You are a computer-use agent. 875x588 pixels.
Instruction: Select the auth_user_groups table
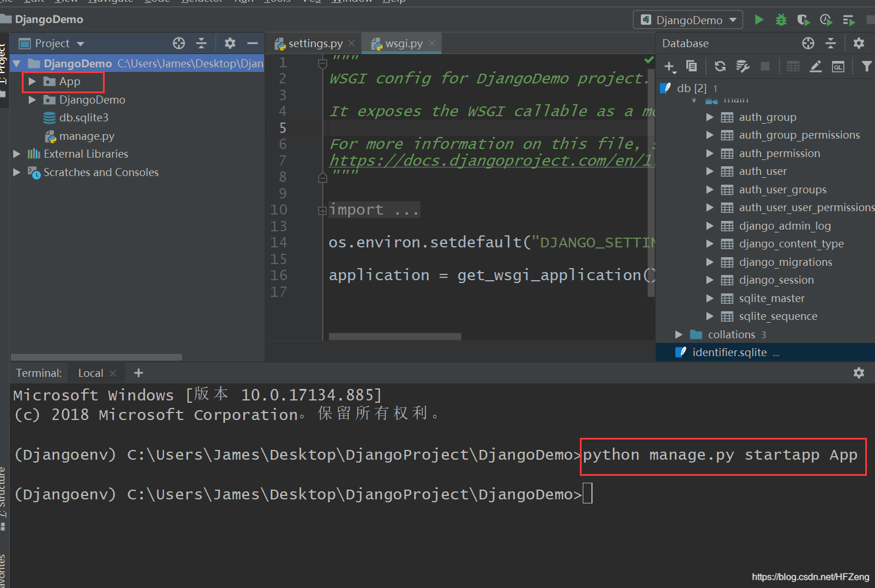tap(782, 190)
